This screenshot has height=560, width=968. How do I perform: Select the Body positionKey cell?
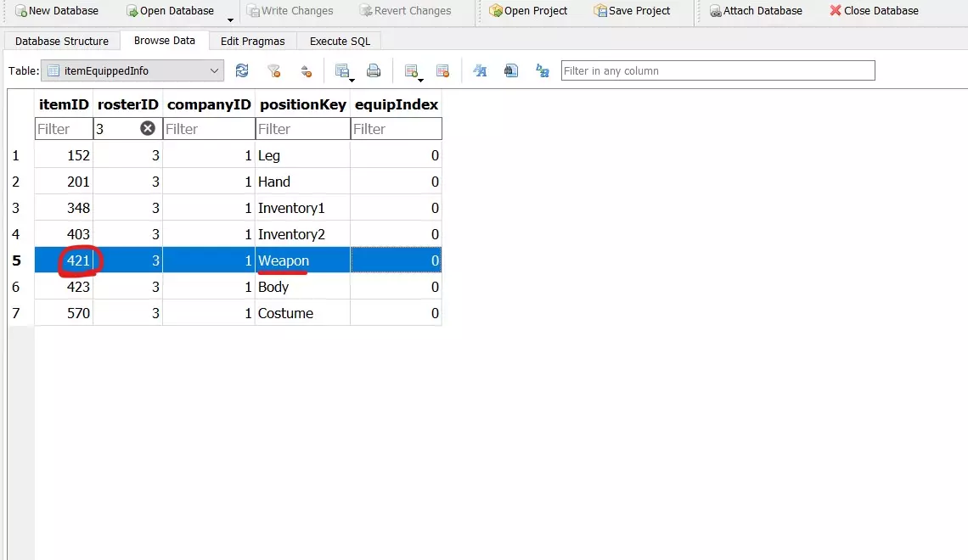point(302,286)
